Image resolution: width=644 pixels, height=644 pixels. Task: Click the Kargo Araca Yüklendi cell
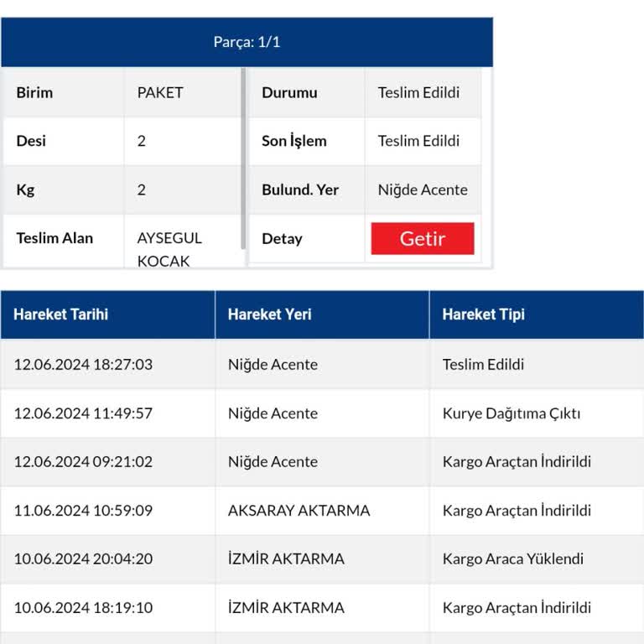[x=512, y=558]
